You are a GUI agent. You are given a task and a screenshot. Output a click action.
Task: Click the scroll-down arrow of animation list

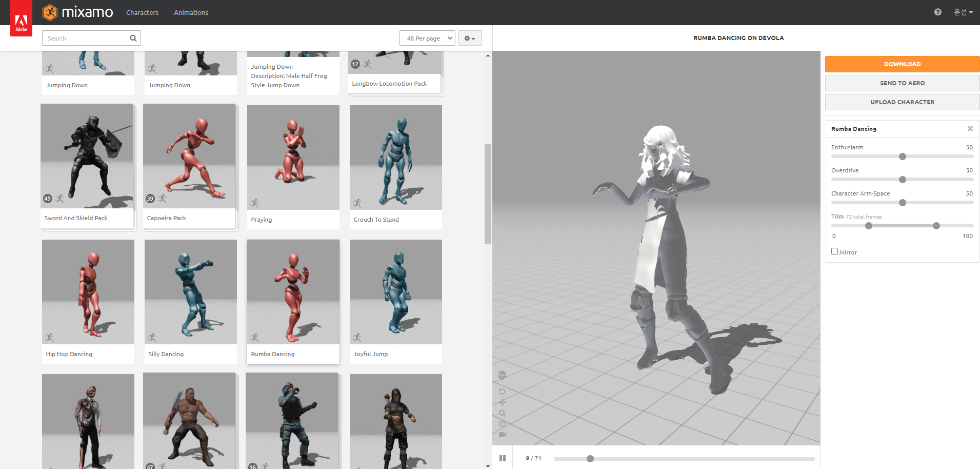488,466
